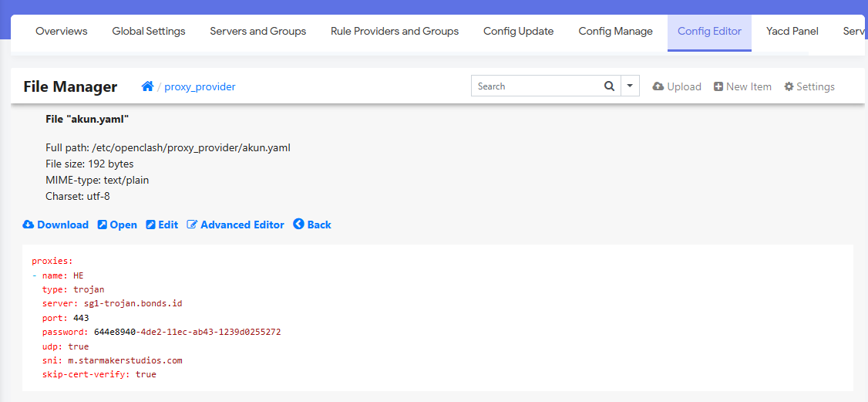Click the Back arrow circle icon

[x=299, y=224]
